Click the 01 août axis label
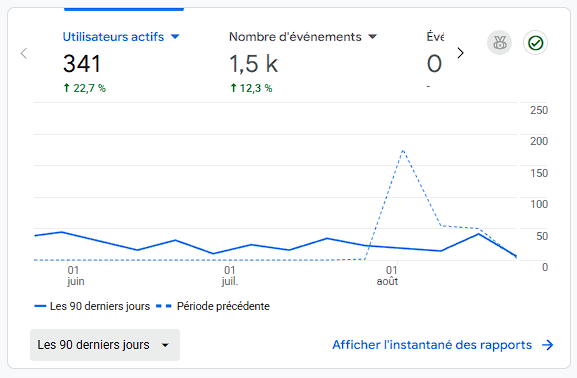Image resolution: width=577 pixels, height=378 pixels. click(x=387, y=275)
